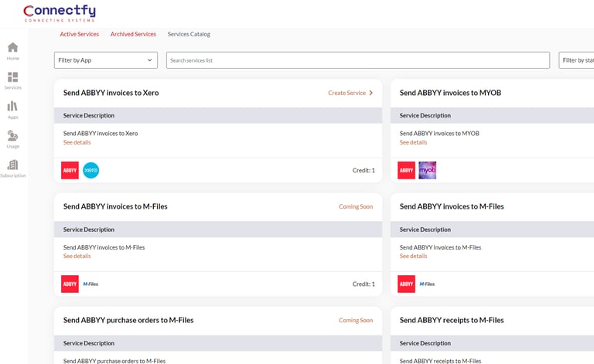The height and width of the screenshot is (364, 594).
Task: Open the Apps sidebar icon
Action: [x=13, y=110]
